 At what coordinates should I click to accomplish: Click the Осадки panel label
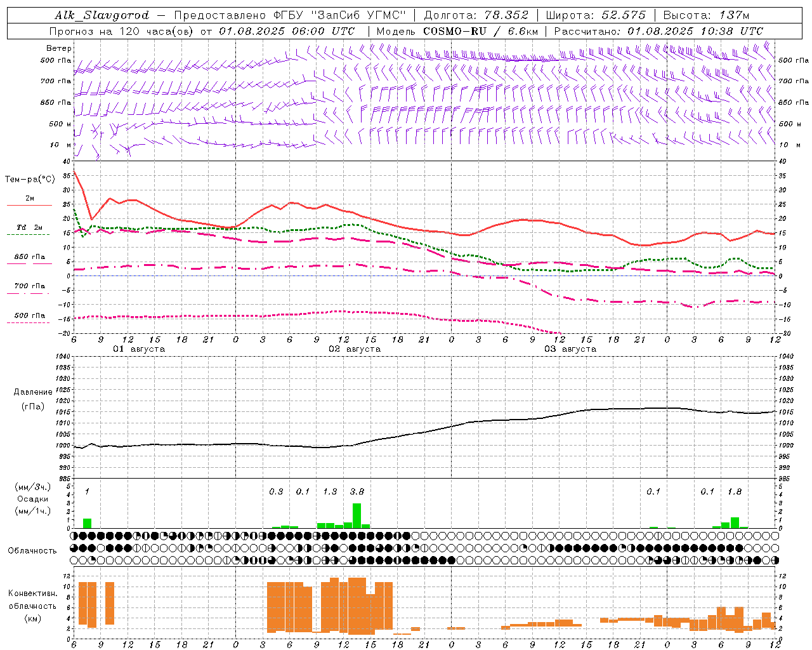click(32, 499)
